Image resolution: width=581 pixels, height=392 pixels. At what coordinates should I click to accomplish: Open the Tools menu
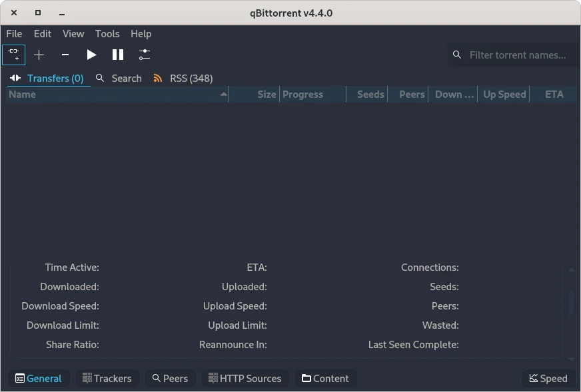107,33
